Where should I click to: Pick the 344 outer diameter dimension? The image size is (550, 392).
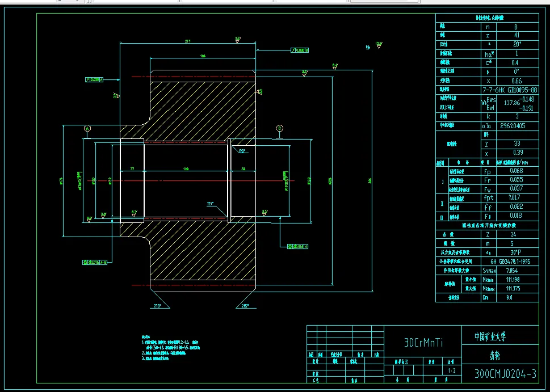(370, 181)
